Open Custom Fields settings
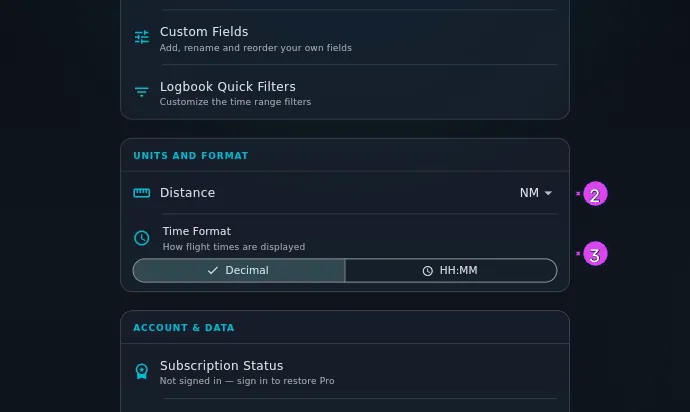The width and height of the screenshot is (690, 412). coord(345,38)
